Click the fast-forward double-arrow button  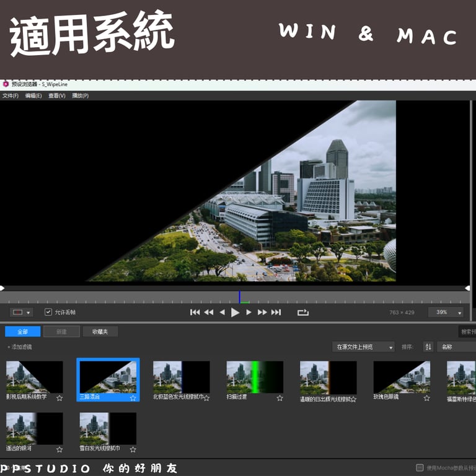262,312
